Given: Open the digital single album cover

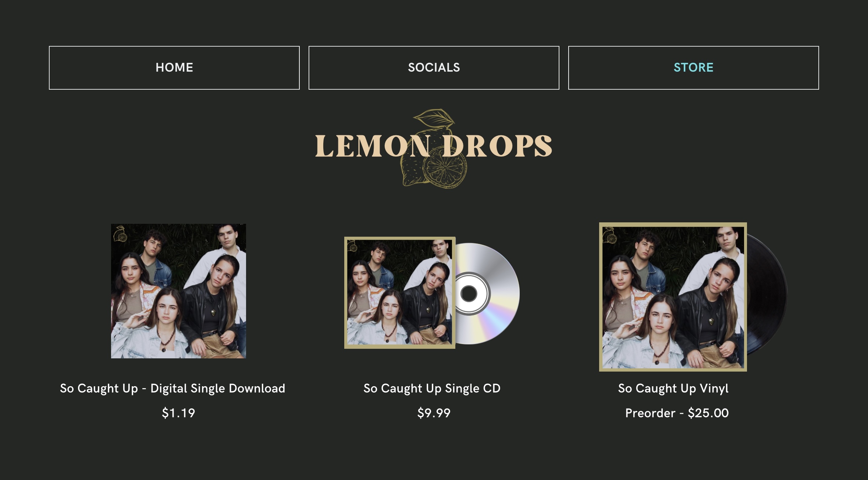Looking at the screenshot, I should [x=178, y=291].
